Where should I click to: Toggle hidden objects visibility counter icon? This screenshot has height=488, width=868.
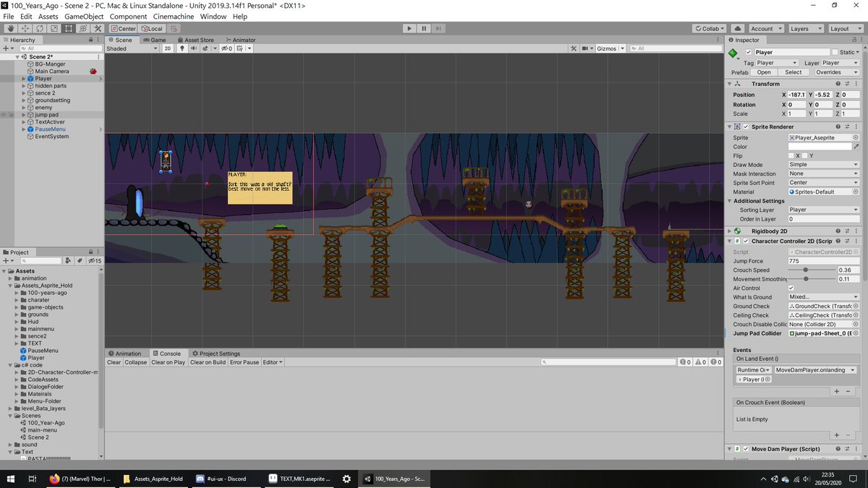[226, 48]
